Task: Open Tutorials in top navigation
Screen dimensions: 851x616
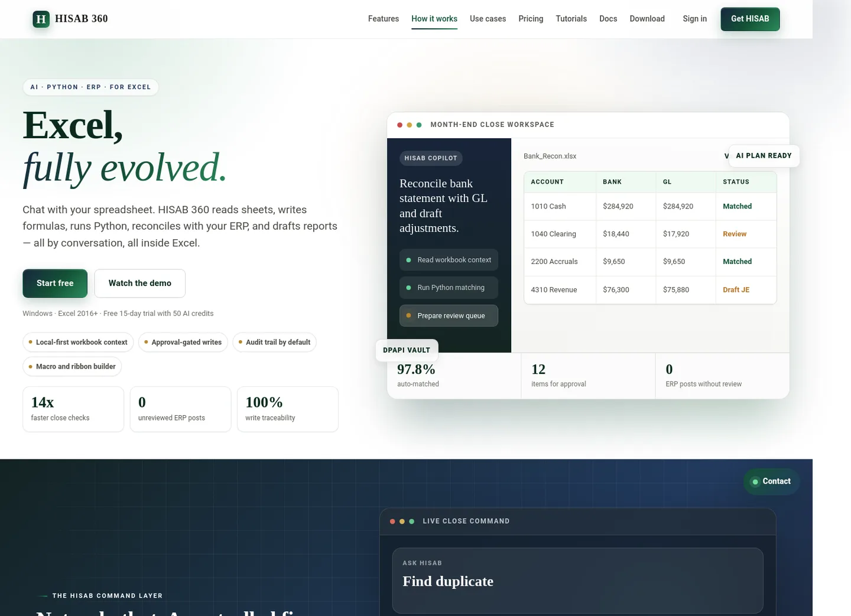Action: 571,19
